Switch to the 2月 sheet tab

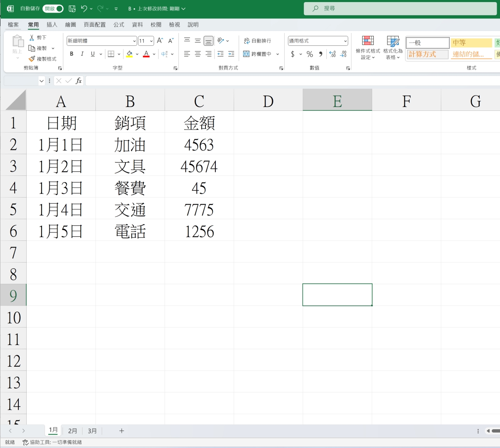click(72, 430)
